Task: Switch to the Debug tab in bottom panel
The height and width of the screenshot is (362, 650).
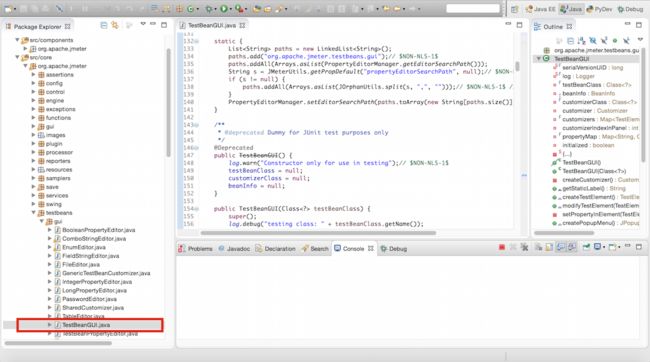Action: click(x=393, y=248)
